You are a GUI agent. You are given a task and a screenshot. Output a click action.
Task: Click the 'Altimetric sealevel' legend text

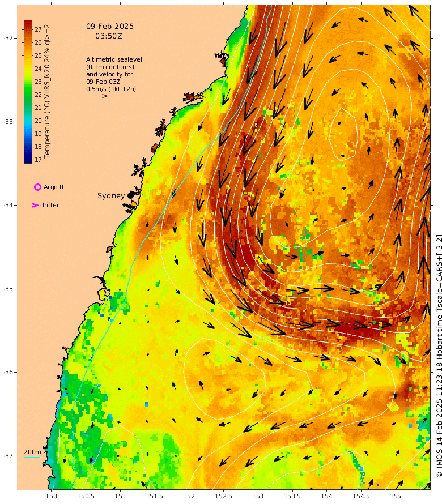pyautogui.click(x=114, y=59)
